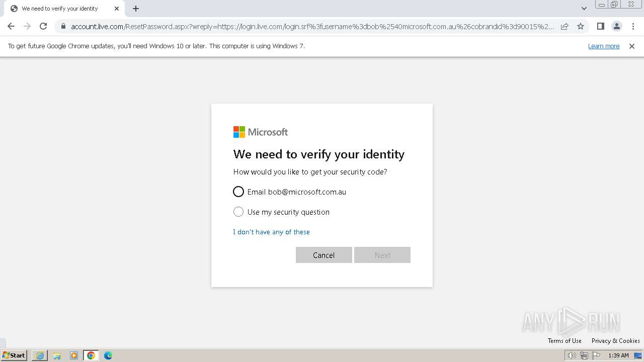Open a new browser tab
Screen dimensions: 644x362
(136, 9)
